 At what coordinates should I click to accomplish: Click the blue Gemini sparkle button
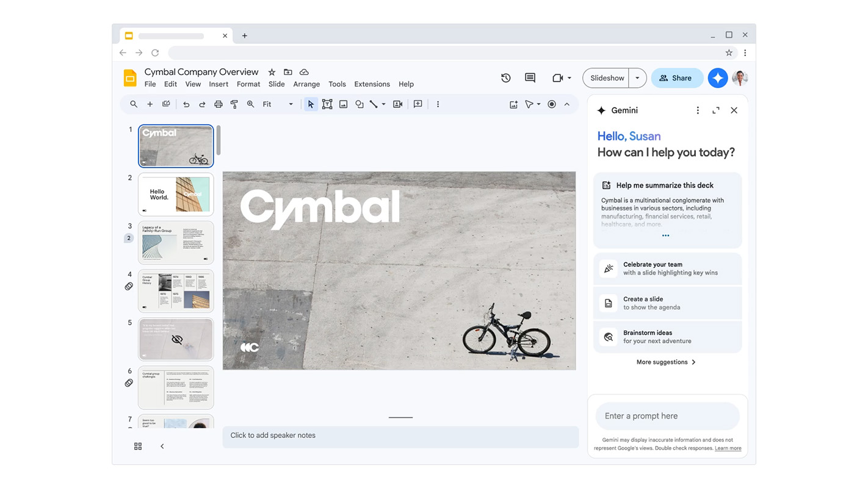click(717, 78)
